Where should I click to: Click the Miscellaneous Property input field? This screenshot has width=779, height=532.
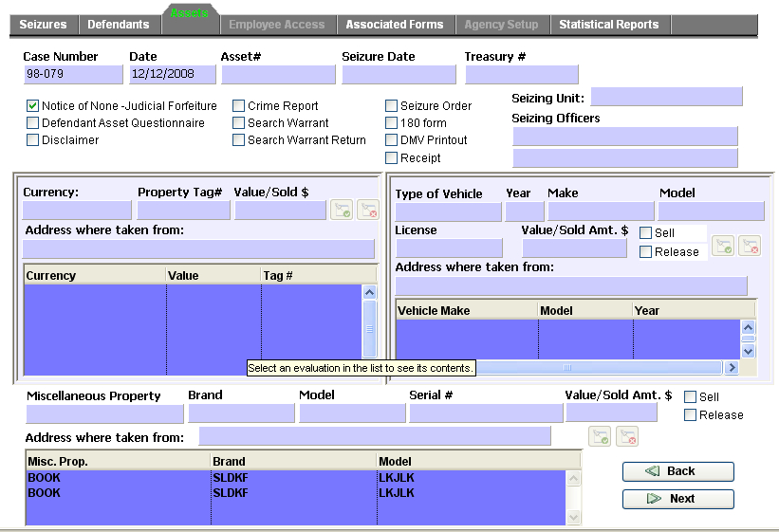point(104,413)
